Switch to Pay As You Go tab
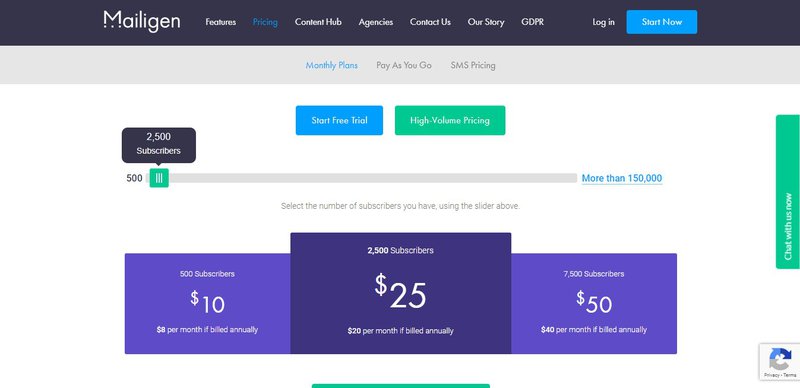Viewport: 800px width, 388px height. pos(404,65)
